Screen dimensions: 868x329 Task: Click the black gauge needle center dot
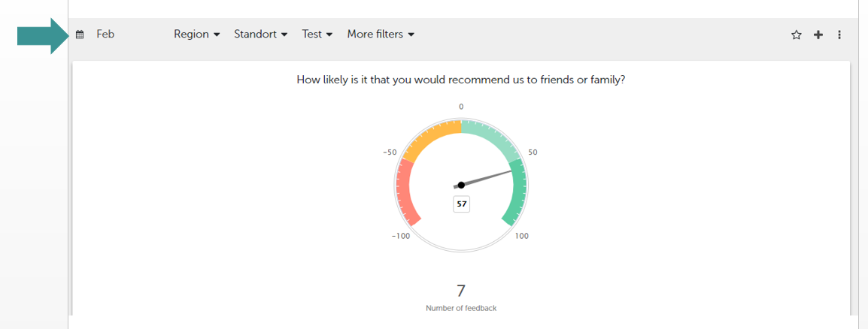pyautogui.click(x=461, y=186)
